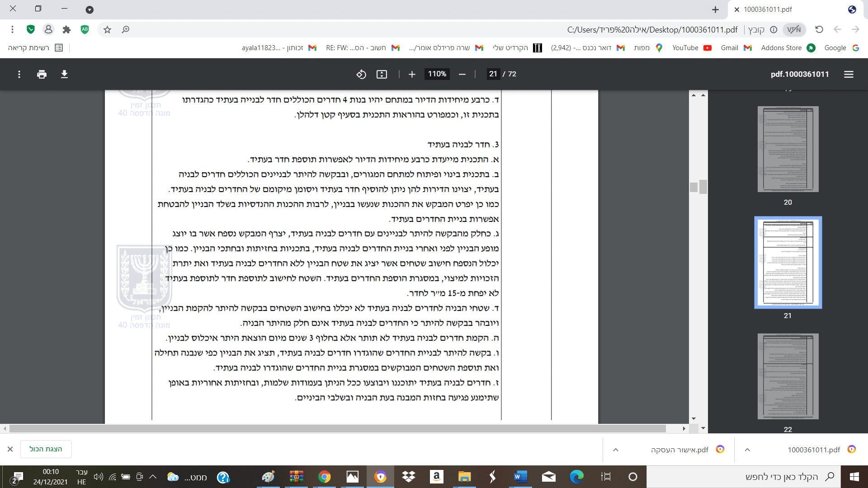Toggle the thumbnail sidebar menu
Screen dimensions: 868x488
click(849, 74)
